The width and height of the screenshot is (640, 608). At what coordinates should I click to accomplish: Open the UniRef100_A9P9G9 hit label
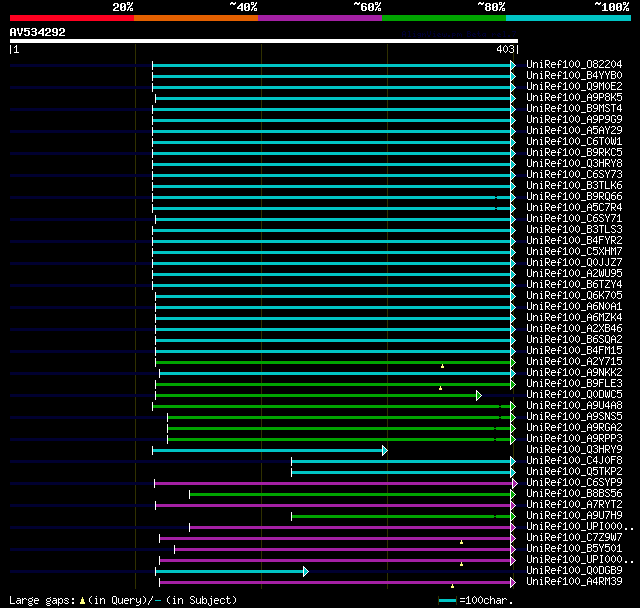tap(574, 120)
